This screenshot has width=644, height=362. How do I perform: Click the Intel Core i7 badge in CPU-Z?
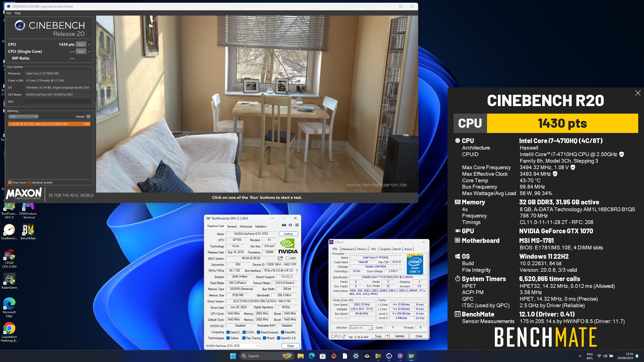(415, 264)
